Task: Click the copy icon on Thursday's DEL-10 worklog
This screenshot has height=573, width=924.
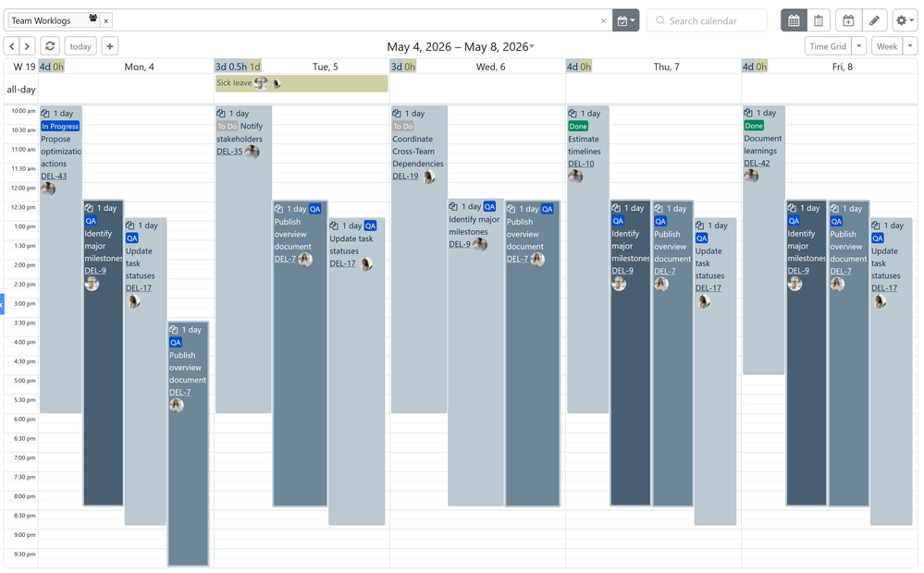Action: pyautogui.click(x=573, y=113)
